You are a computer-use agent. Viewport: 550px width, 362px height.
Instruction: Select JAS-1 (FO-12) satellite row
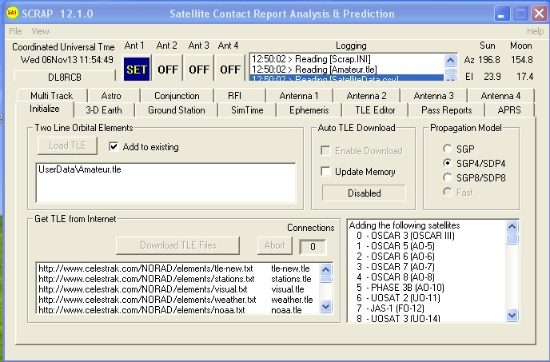click(427, 308)
